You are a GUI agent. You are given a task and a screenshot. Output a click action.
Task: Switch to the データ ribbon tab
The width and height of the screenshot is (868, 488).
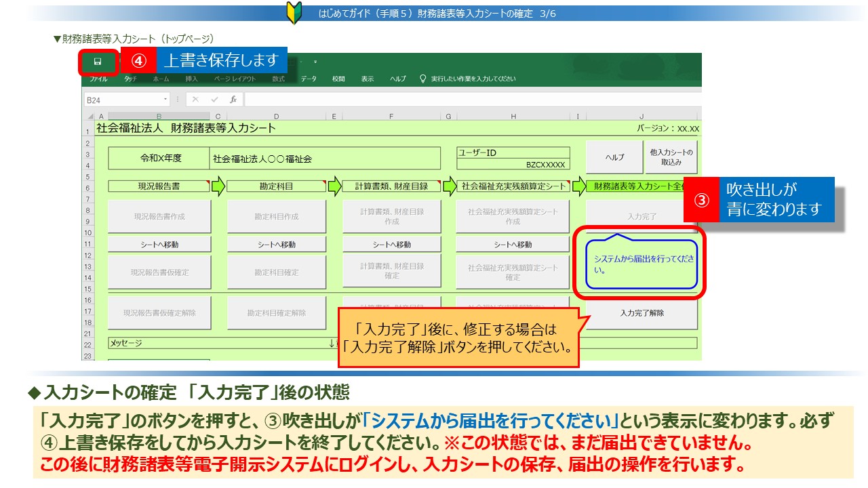(309, 79)
